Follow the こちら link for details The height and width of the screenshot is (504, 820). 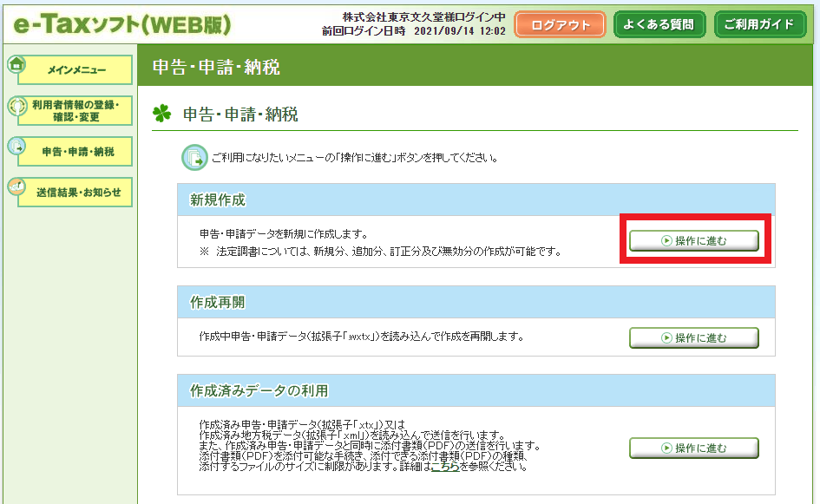[x=446, y=467]
